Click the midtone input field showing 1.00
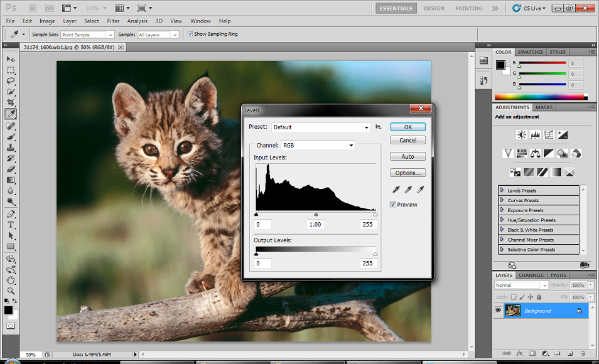This screenshot has width=599, height=364. [315, 225]
